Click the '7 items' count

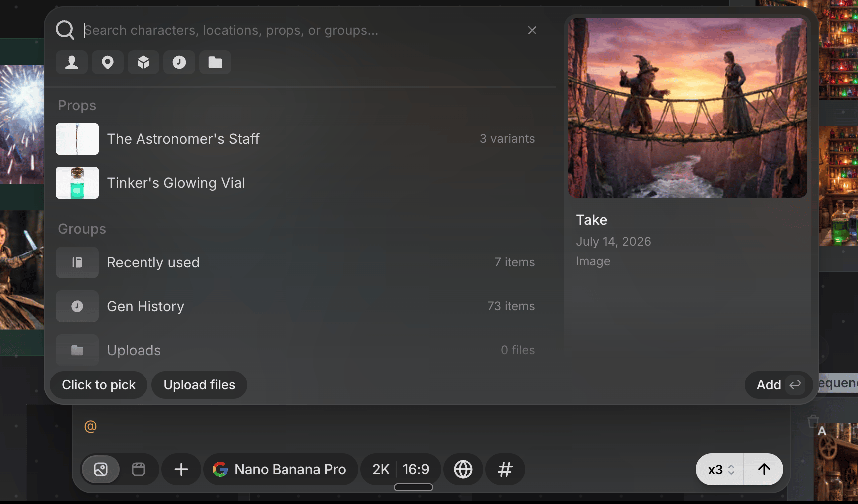pyautogui.click(x=515, y=262)
